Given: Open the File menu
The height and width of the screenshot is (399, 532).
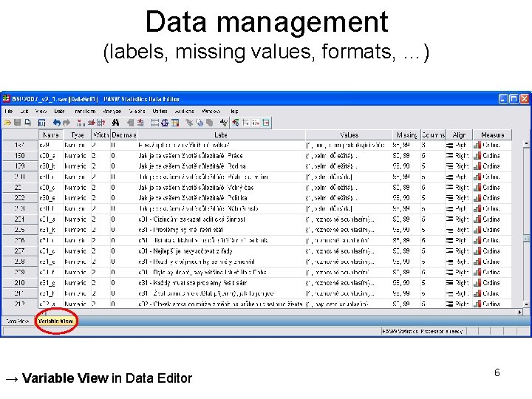Looking at the screenshot, I should pyautogui.click(x=9, y=112).
